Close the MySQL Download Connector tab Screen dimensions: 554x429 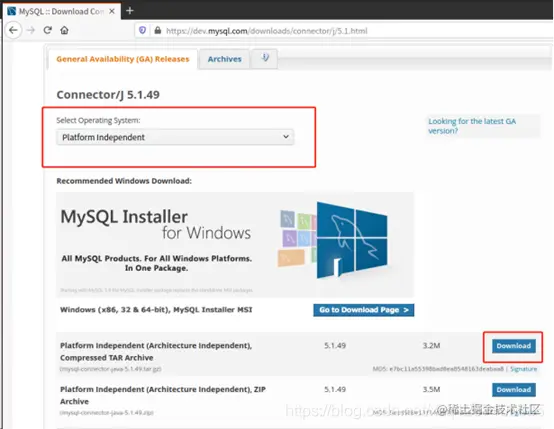pyautogui.click(x=112, y=11)
